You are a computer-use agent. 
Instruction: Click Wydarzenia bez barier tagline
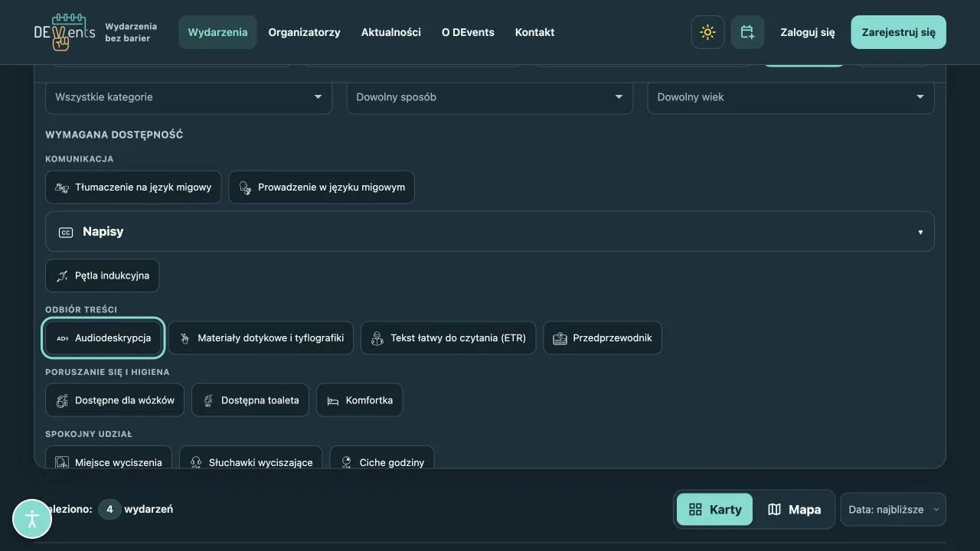131,32
